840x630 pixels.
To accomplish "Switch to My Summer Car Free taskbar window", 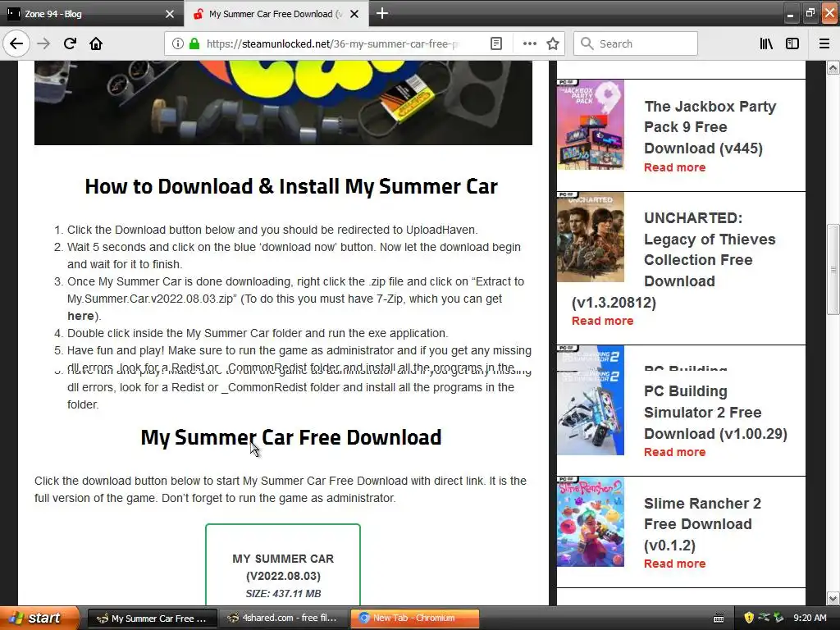I will 152,619.
